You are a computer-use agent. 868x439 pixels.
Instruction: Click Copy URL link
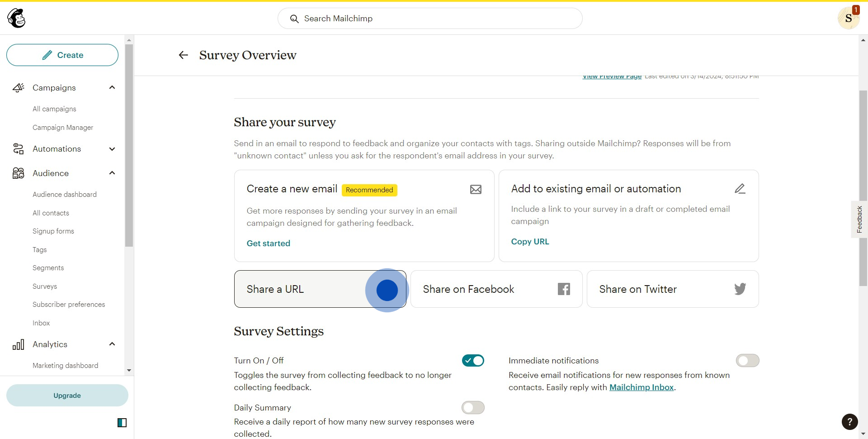530,242
